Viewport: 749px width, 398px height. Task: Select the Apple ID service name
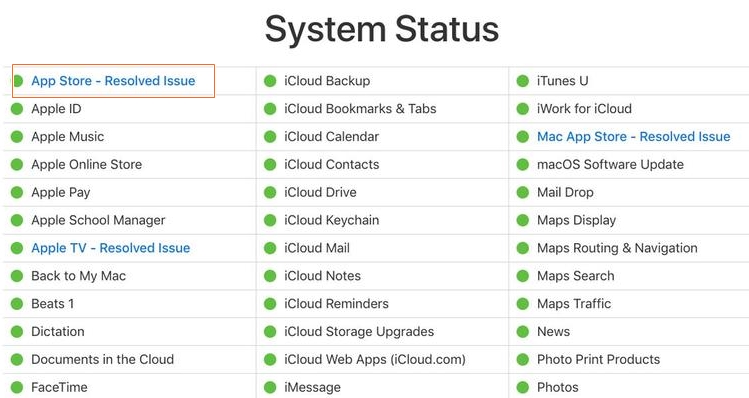(56, 109)
